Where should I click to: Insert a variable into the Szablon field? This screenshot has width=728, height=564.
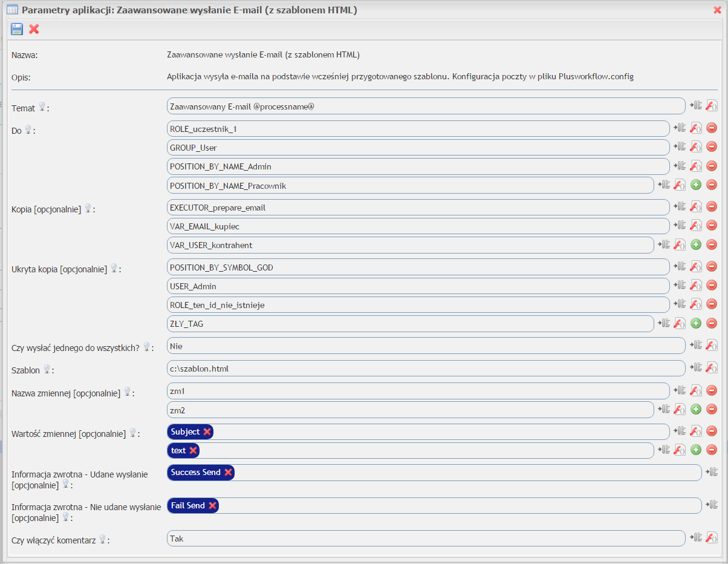click(x=696, y=367)
